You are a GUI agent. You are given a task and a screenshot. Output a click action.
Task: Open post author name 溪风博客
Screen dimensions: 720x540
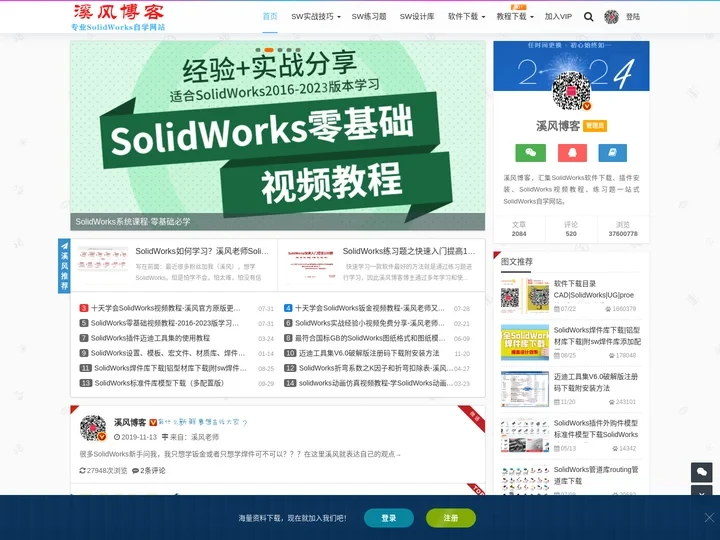click(130, 422)
